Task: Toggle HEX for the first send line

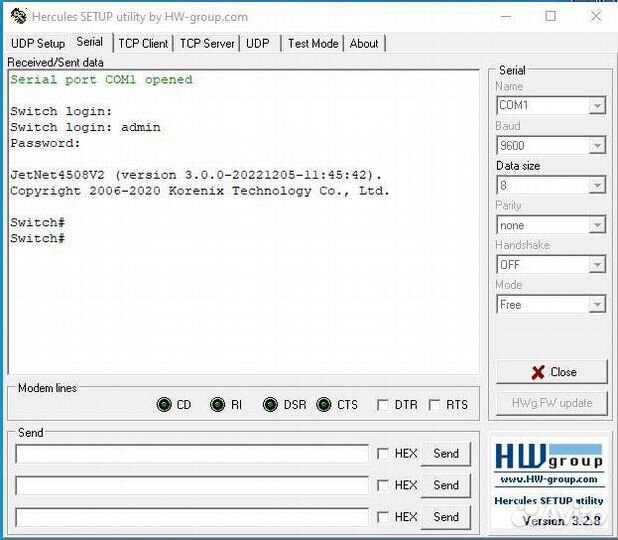Action: [383, 453]
